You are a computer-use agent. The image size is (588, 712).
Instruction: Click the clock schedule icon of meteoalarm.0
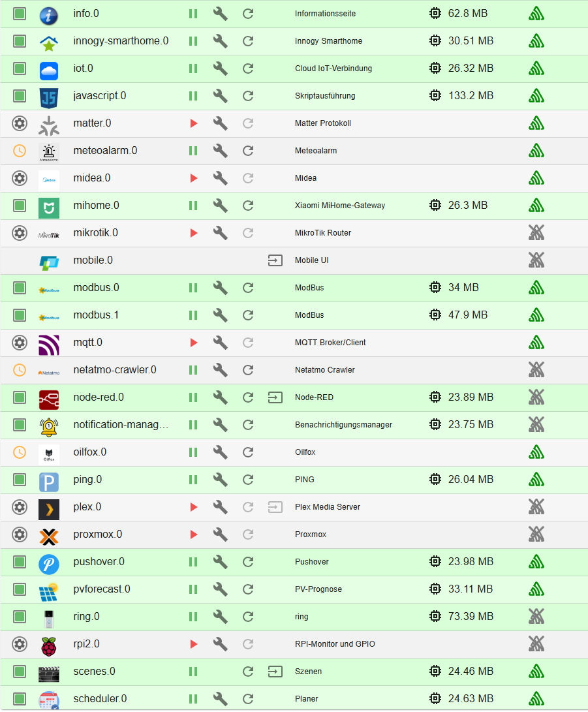[x=20, y=151]
